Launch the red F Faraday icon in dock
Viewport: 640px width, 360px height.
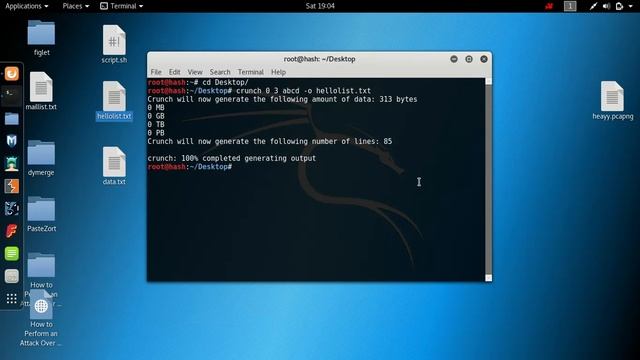pos(11,231)
